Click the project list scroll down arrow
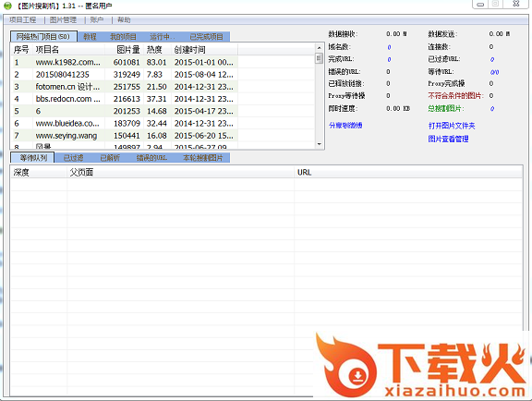The height and width of the screenshot is (401, 532). coord(319,144)
